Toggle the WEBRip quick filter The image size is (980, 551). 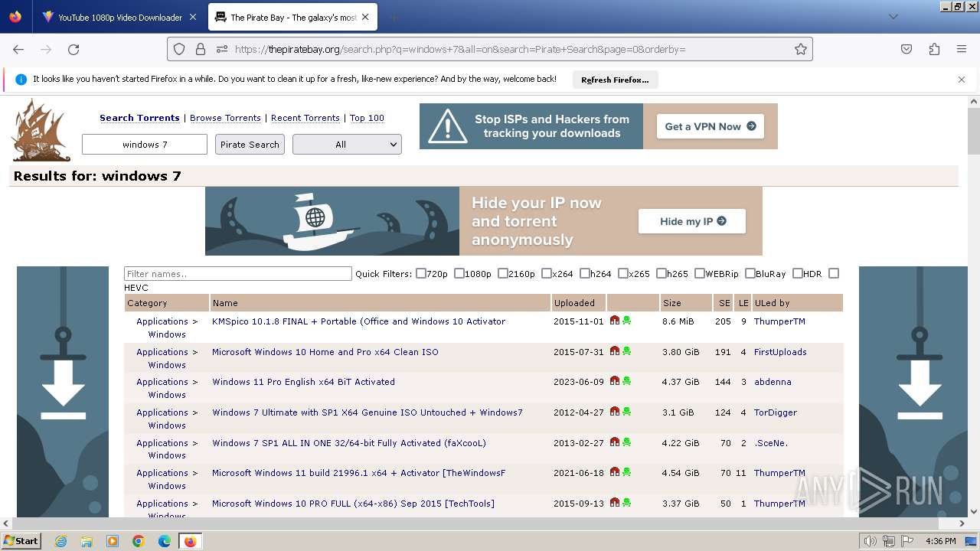point(700,273)
